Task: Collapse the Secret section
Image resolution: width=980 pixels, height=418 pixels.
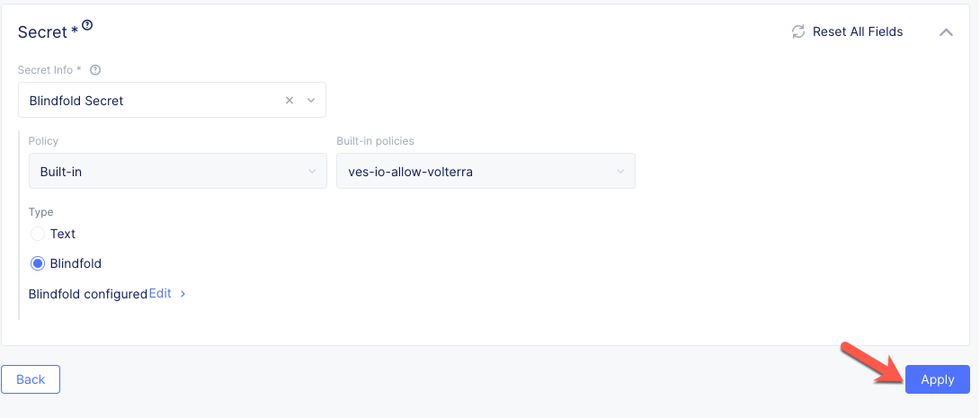Action: [x=946, y=31]
